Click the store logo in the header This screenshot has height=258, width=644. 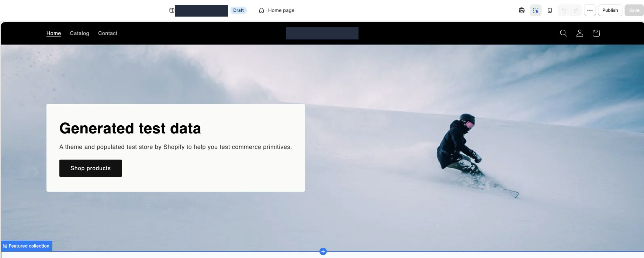pos(322,33)
